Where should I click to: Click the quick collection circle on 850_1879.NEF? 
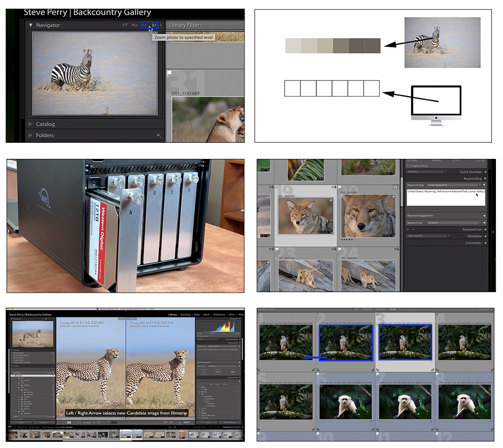pyautogui.click(x=394, y=197)
